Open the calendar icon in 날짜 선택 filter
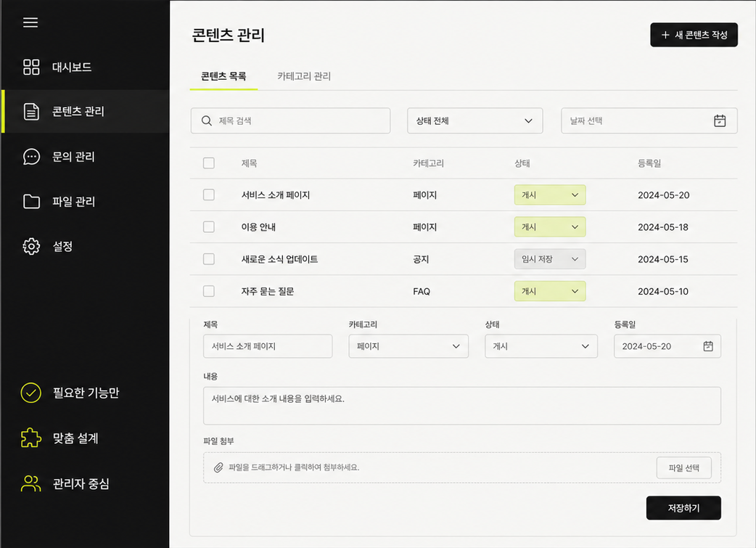The height and width of the screenshot is (548, 756). point(720,120)
